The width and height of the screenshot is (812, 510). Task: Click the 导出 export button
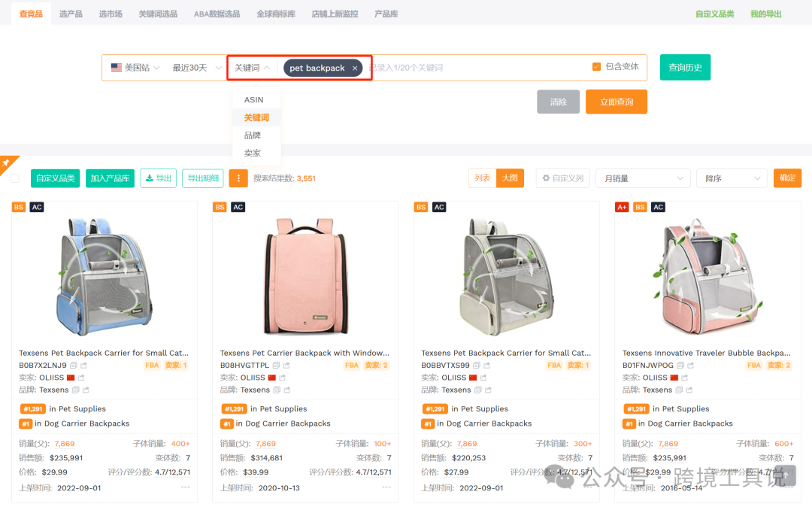pyautogui.click(x=159, y=178)
